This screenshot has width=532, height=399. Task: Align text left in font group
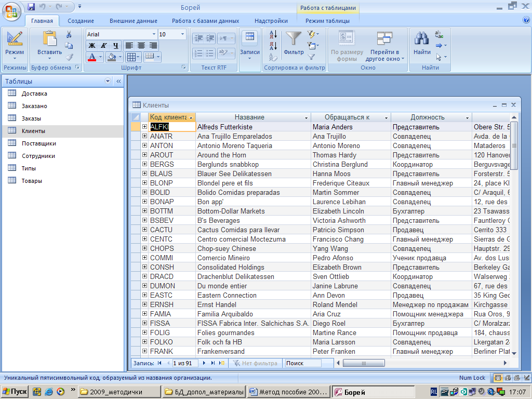point(129,46)
